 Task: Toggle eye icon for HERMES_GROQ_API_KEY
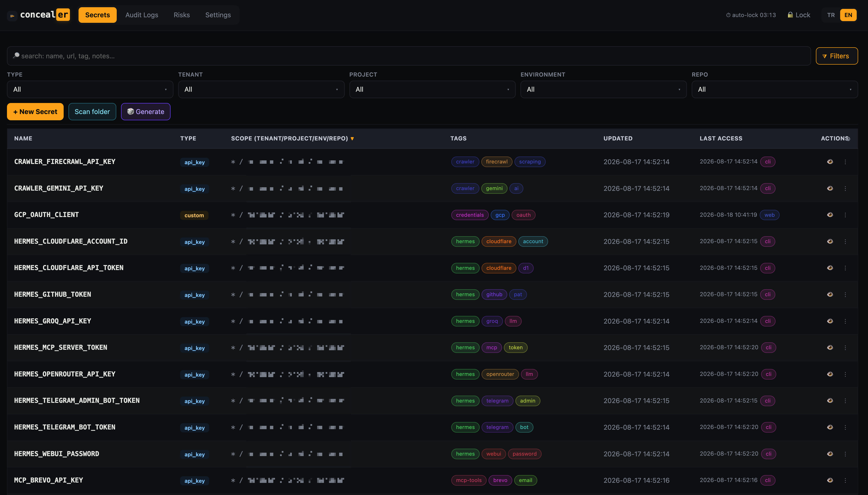point(830,321)
